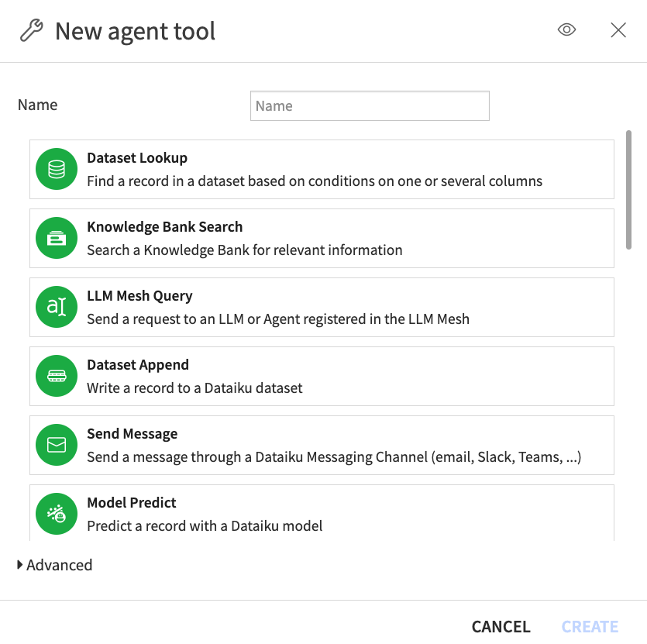The image size is (647, 644).
Task: Select the Dataset Append tool entry
Action: pyautogui.click(x=310, y=376)
